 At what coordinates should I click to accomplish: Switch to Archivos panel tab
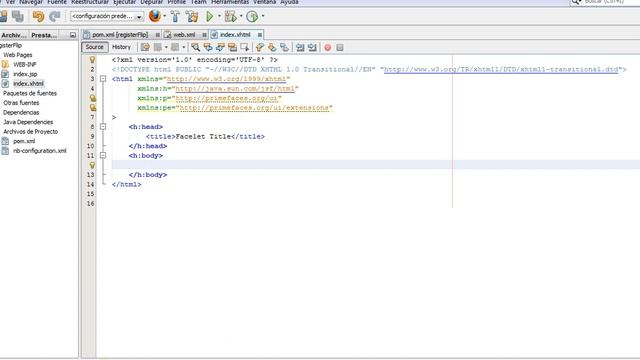pos(13,35)
